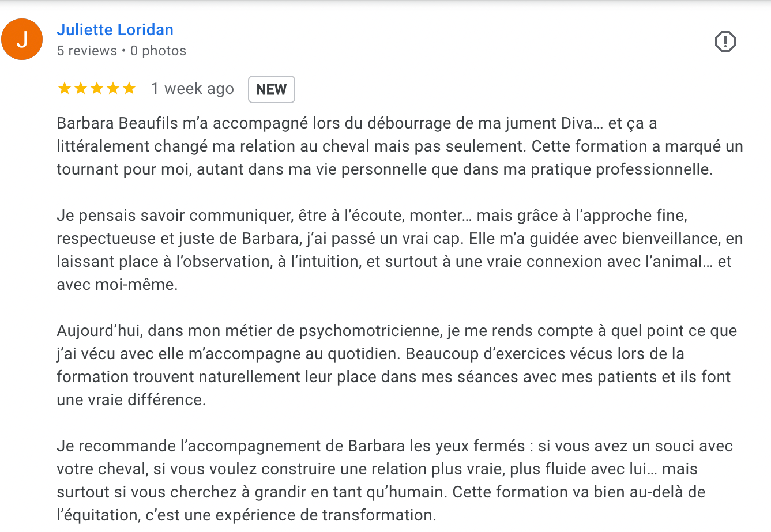Screen dimensions: 771x532
Task: Click the "1 week ago" timestamp
Action: coord(192,89)
